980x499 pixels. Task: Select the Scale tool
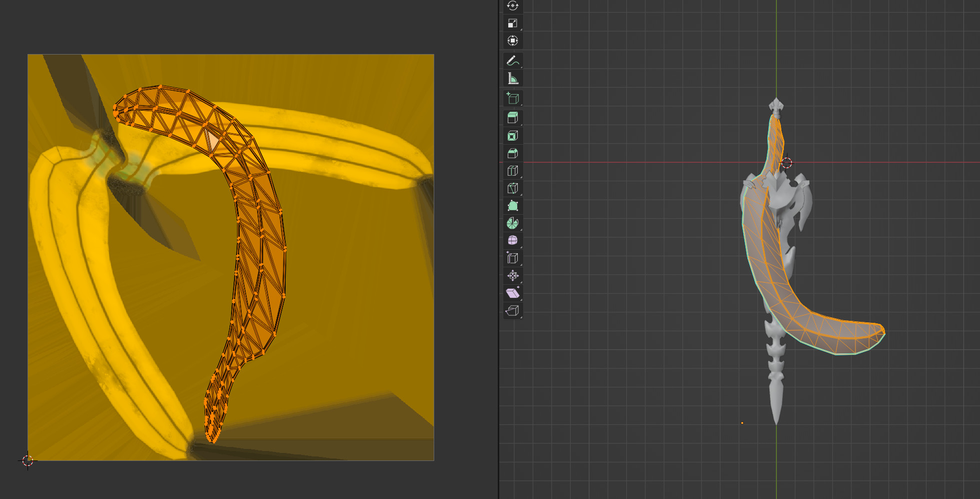tap(512, 23)
